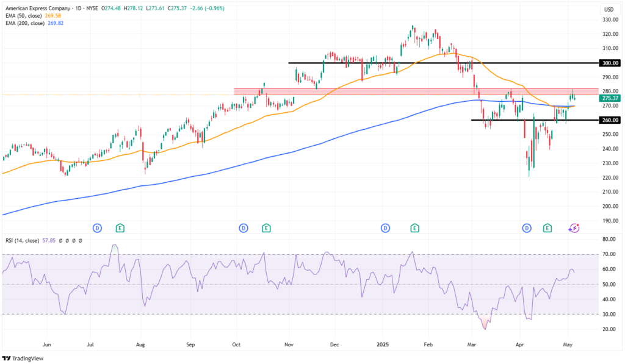625x364 pixels.
Task: Click the Jun label on time axis
Action: pyautogui.click(x=46, y=344)
